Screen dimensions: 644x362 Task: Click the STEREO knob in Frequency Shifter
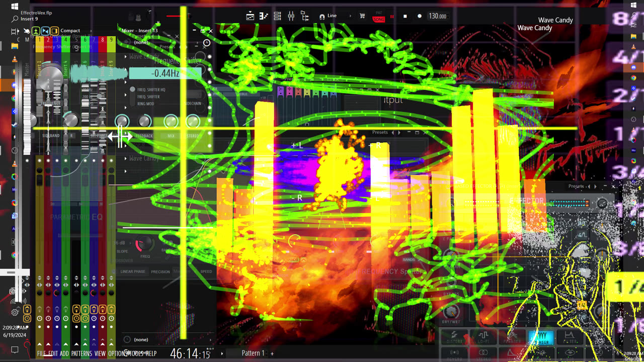(x=193, y=121)
